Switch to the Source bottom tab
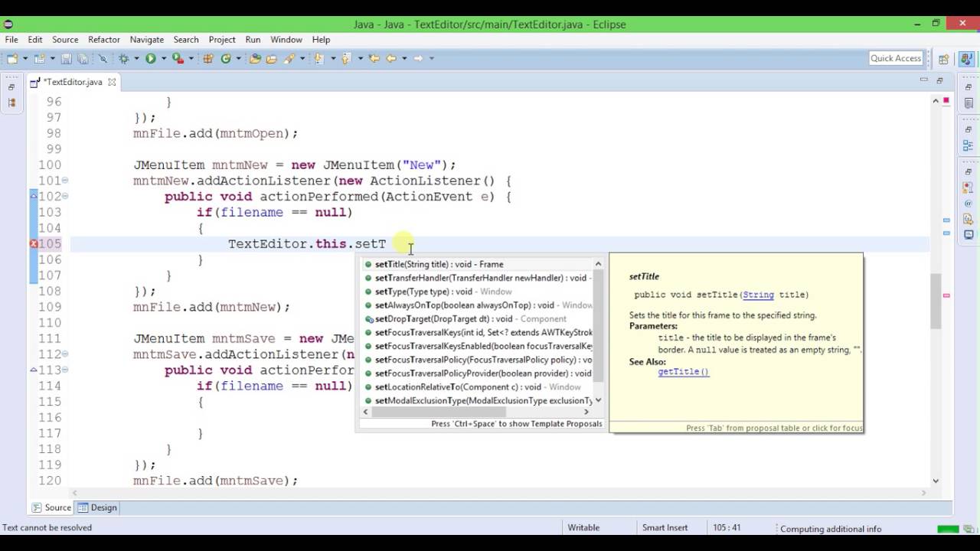The image size is (980, 551). pos(51,507)
